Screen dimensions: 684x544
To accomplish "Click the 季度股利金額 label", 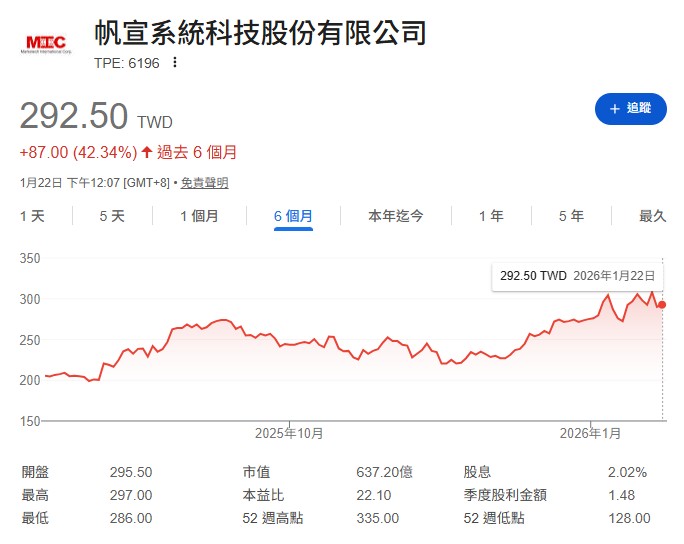I will [505, 495].
